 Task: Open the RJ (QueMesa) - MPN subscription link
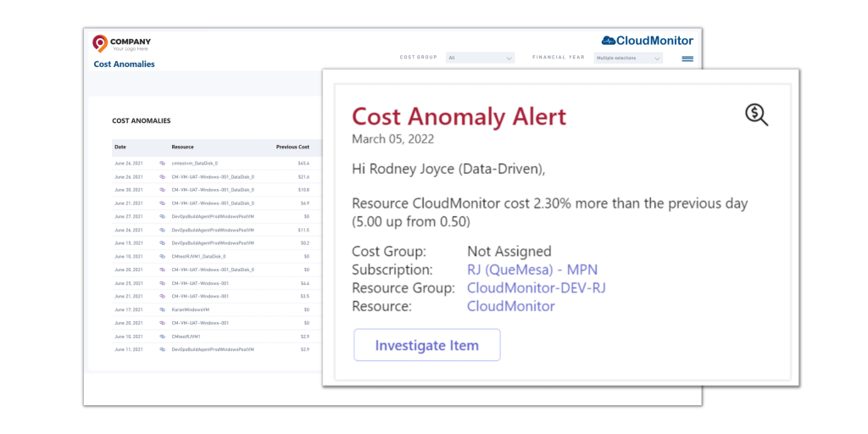pyautogui.click(x=532, y=270)
